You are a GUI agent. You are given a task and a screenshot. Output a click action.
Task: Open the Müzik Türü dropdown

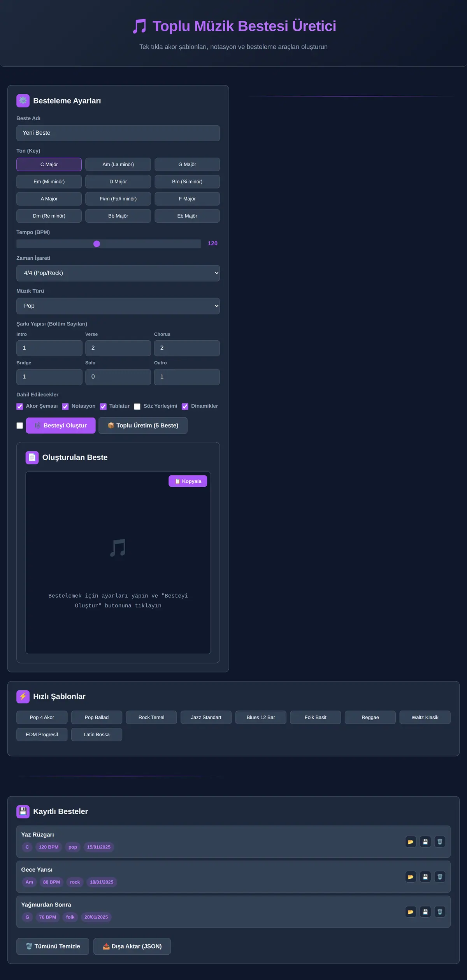(118, 306)
